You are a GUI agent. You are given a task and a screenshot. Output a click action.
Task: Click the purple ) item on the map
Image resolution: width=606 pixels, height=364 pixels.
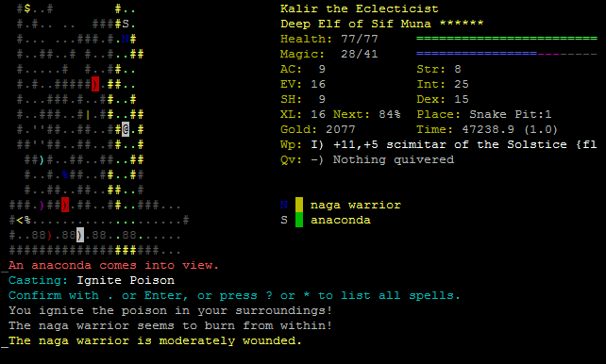pyautogui.click(x=42, y=205)
